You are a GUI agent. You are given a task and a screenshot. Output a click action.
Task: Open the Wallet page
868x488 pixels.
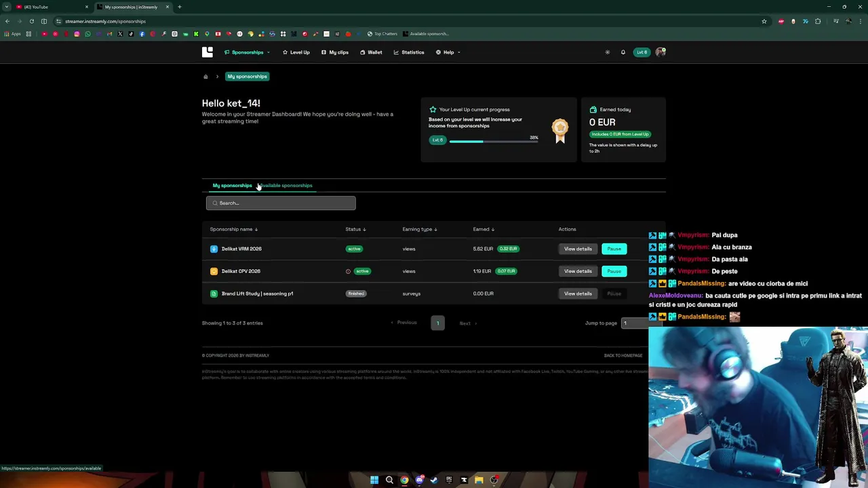(x=372, y=52)
